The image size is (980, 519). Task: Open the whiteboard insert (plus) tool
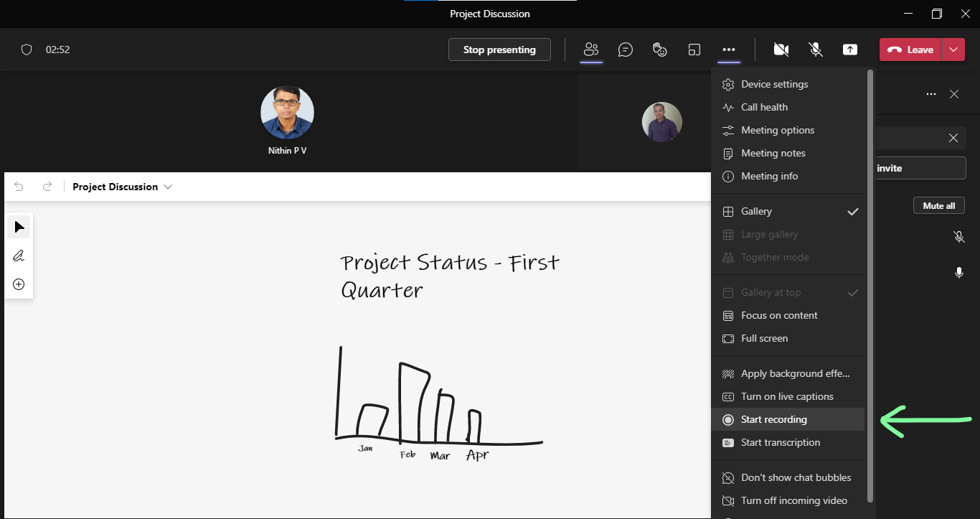[19, 284]
